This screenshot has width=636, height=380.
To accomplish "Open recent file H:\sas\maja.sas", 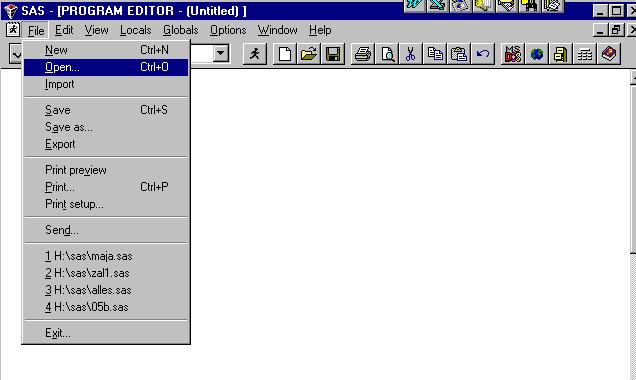I will point(106,256).
